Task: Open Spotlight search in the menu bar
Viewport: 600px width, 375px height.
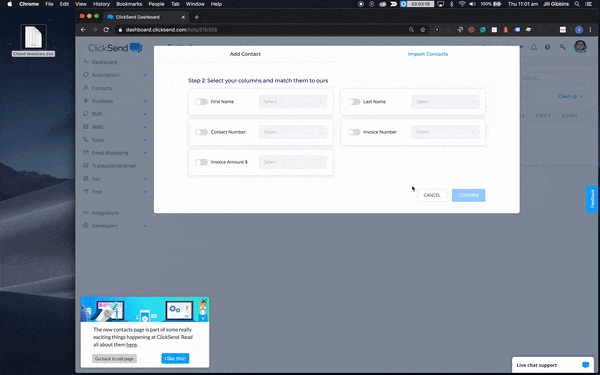Action: tap(577, 4)
